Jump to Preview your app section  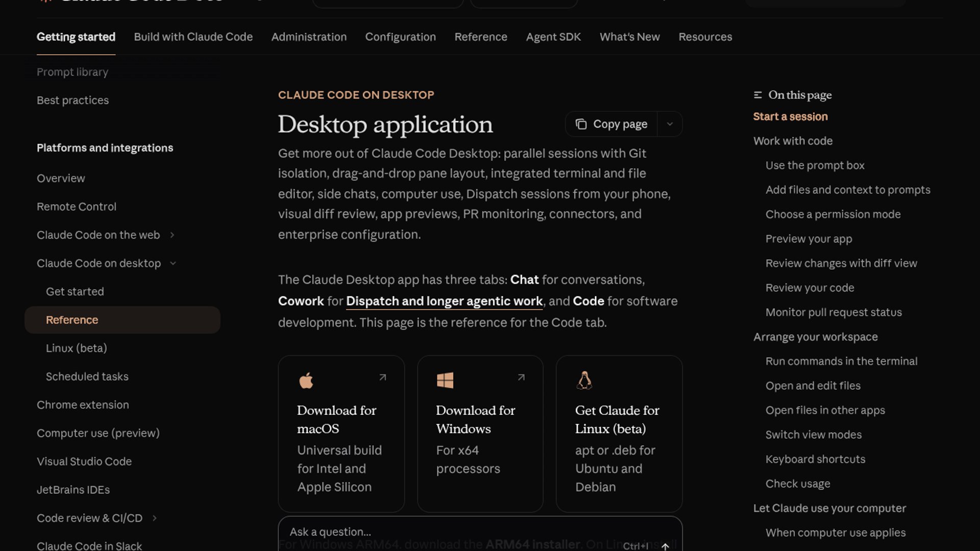809,239
